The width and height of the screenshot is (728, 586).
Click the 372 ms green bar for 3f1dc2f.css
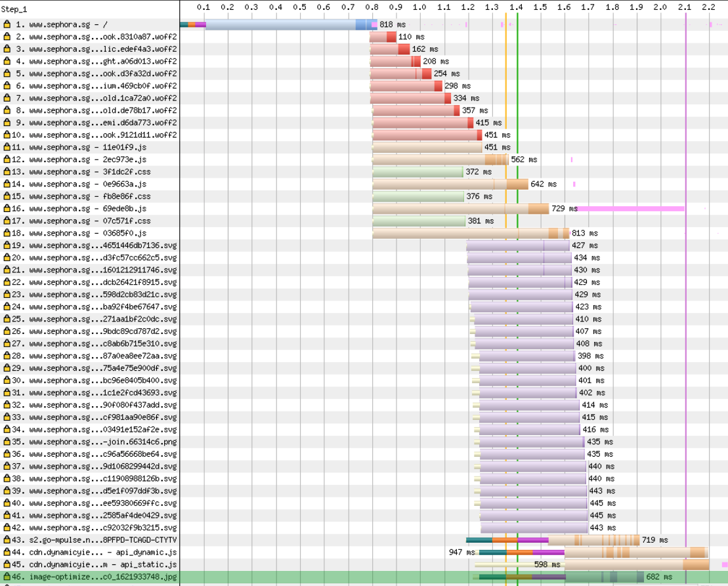[x=418, y=172]
